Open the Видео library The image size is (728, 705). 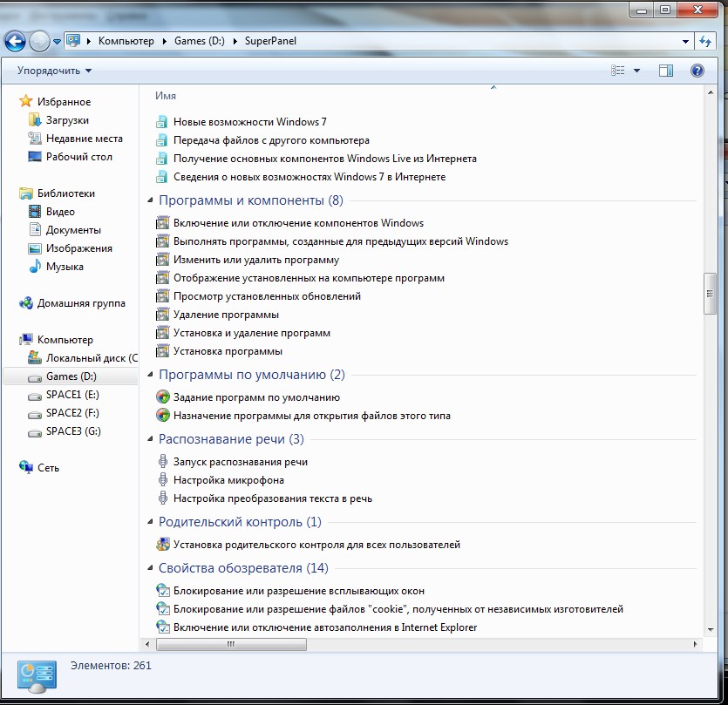click(60, 212)
